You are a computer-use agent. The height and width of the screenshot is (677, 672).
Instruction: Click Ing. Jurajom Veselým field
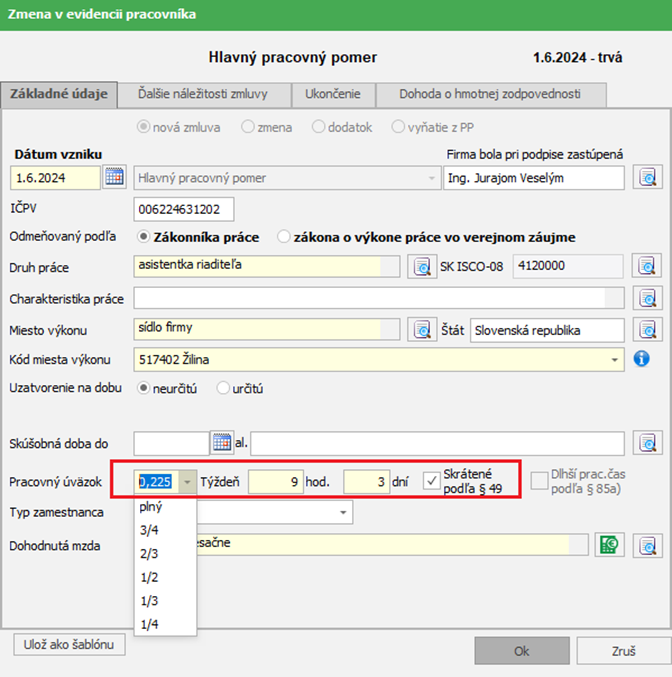(534, 178)
